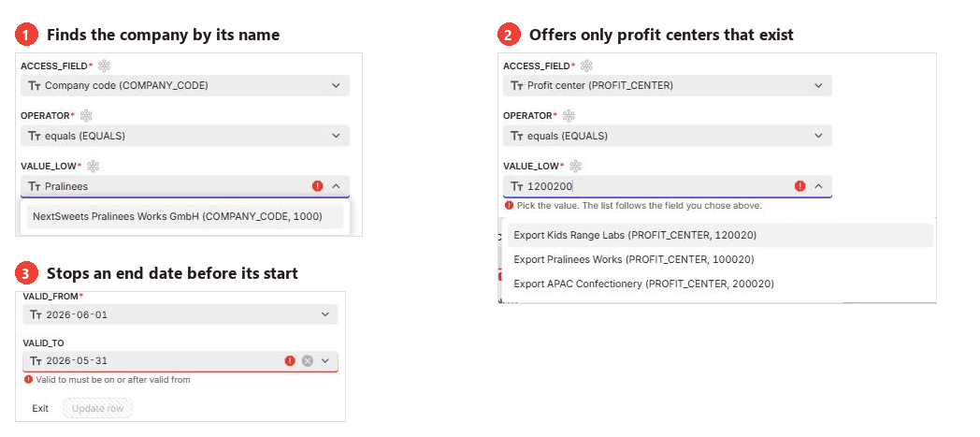This screenshot has width=980, height=437.
Task: Click the snowflake icon beside ACCESS_FIELD in panel 1
Action: click(105, 66)
